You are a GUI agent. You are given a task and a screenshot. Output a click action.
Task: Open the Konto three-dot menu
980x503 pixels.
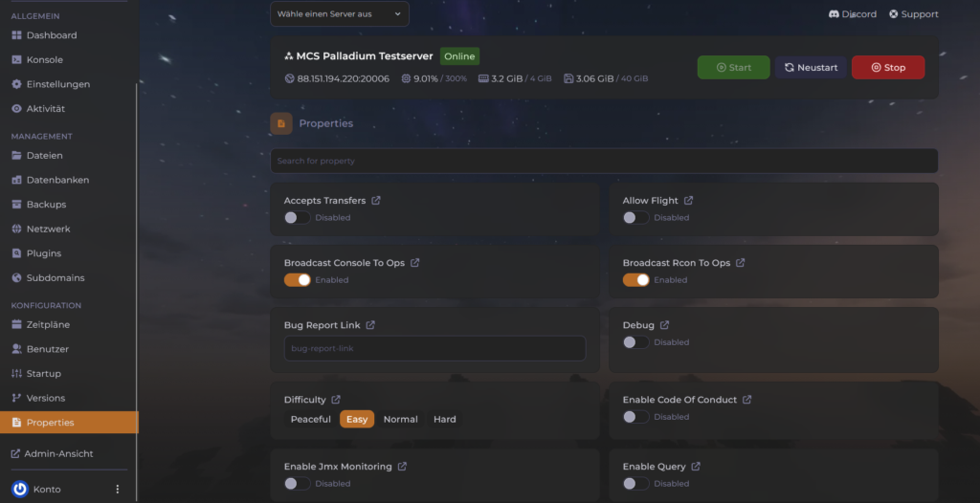118,490
